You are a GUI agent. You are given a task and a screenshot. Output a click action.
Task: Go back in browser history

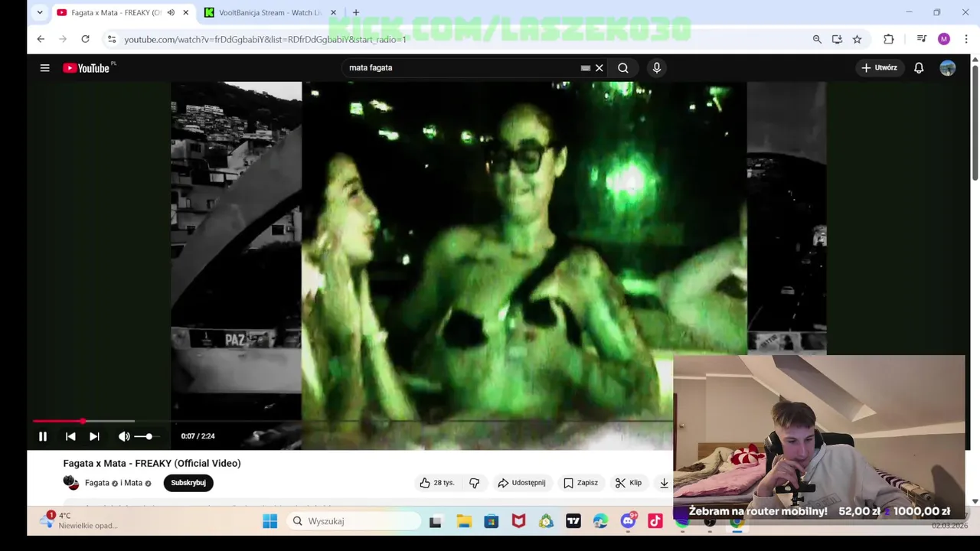pos(41,39)
